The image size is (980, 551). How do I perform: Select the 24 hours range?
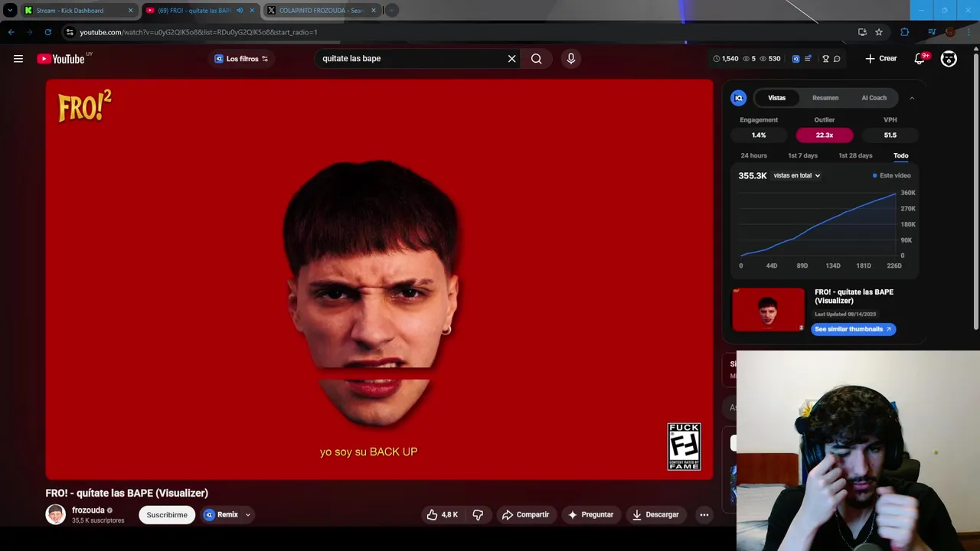pos(753,155)
